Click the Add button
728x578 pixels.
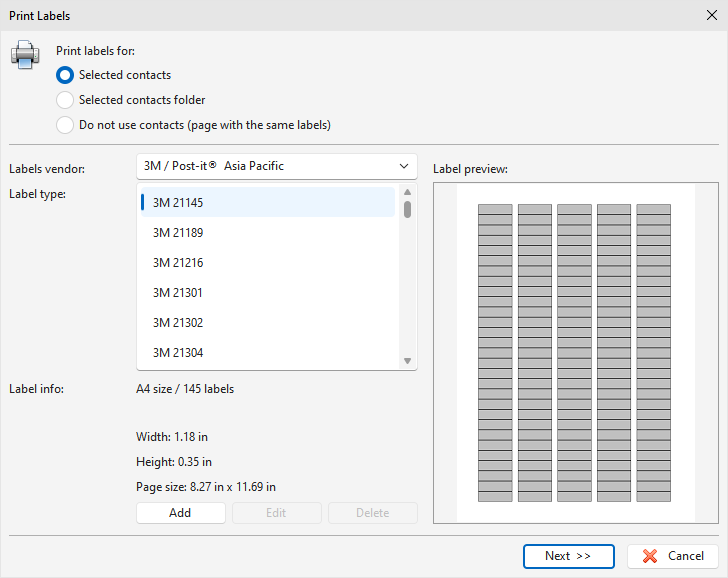click(181, 513)
